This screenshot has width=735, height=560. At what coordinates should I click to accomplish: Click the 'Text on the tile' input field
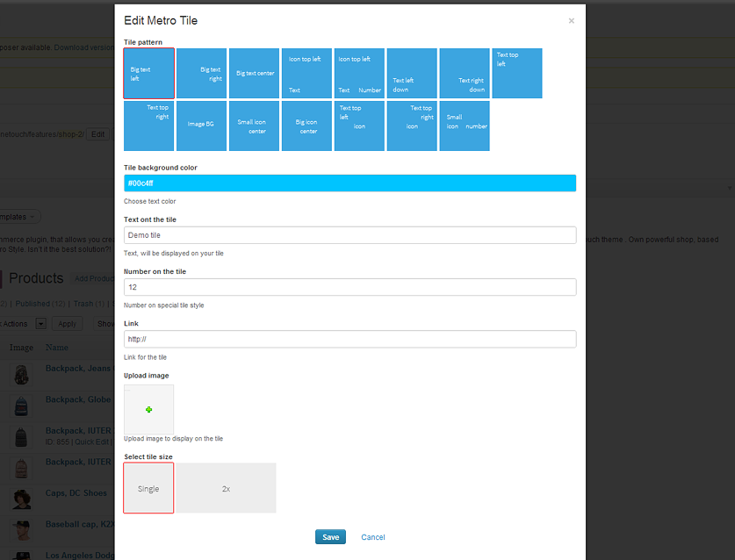click(349, 235)
